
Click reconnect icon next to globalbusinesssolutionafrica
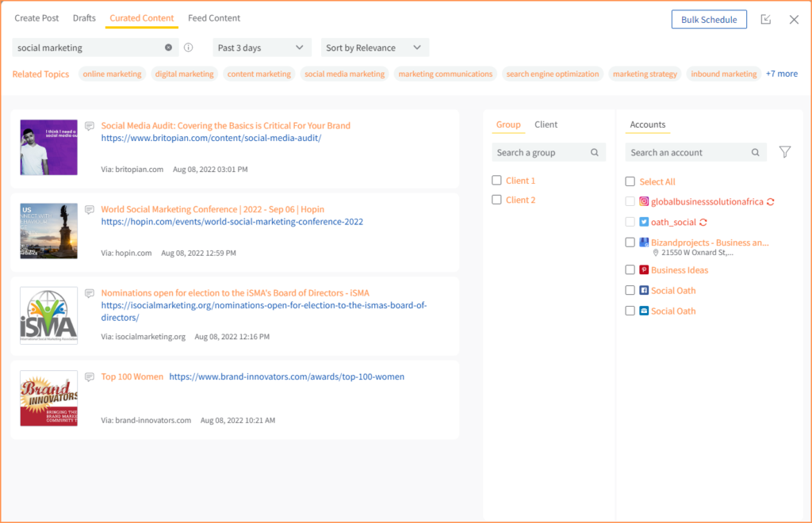click(x=771, y=202)
